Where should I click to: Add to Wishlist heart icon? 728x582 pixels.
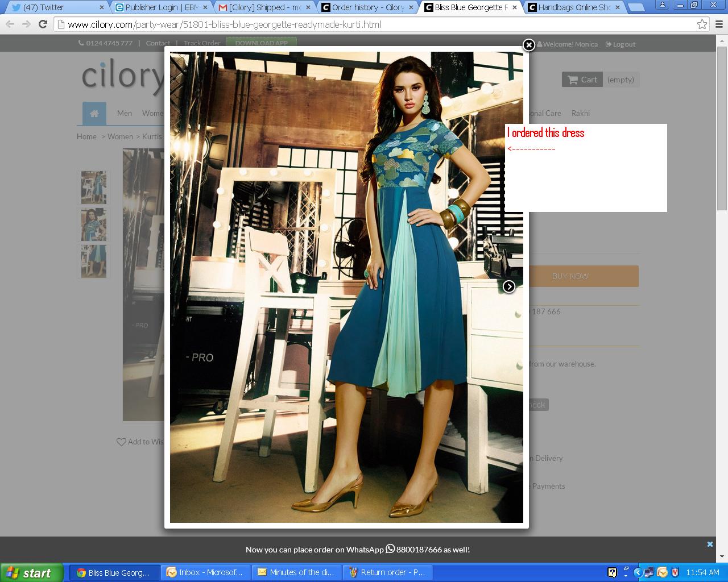(x=121, y=442)
